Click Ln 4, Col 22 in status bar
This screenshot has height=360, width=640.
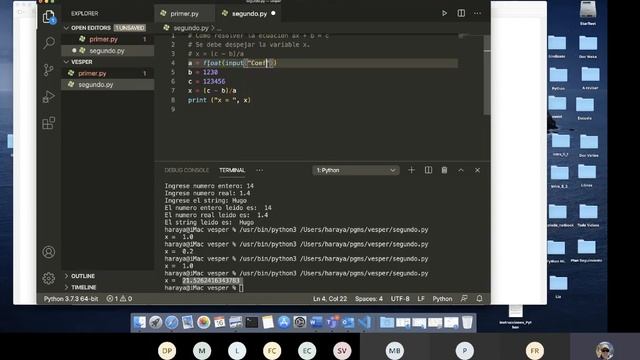tap(330, 299)
